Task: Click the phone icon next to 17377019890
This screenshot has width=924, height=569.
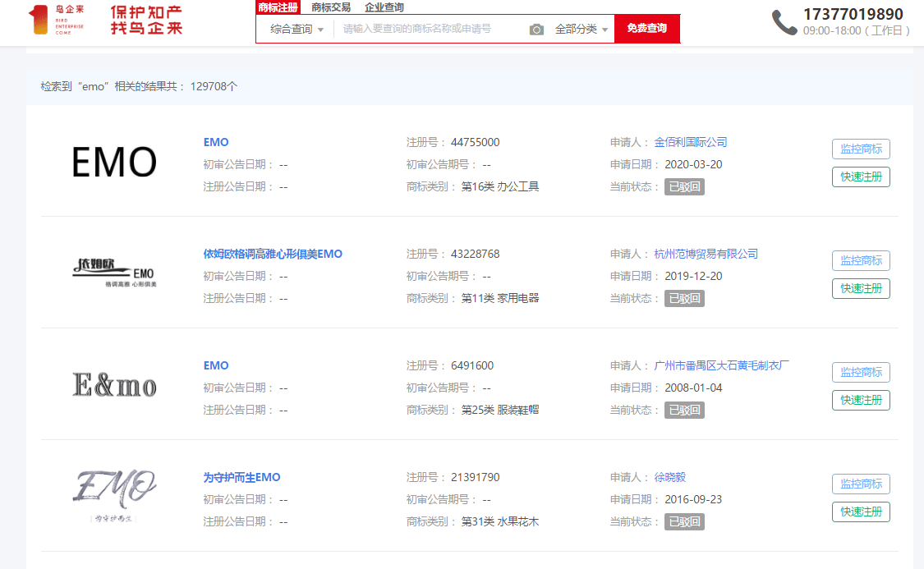Action: 784,24
